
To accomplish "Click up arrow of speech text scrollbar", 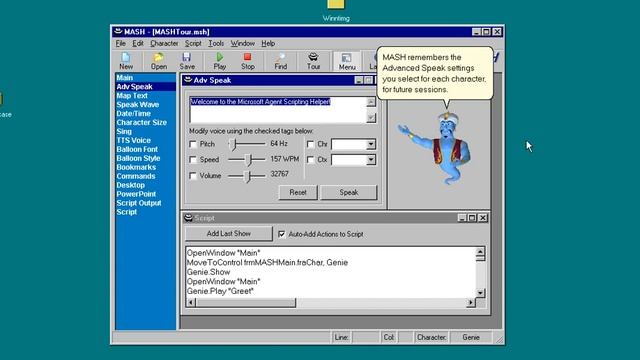I will [x=371, y=102].
